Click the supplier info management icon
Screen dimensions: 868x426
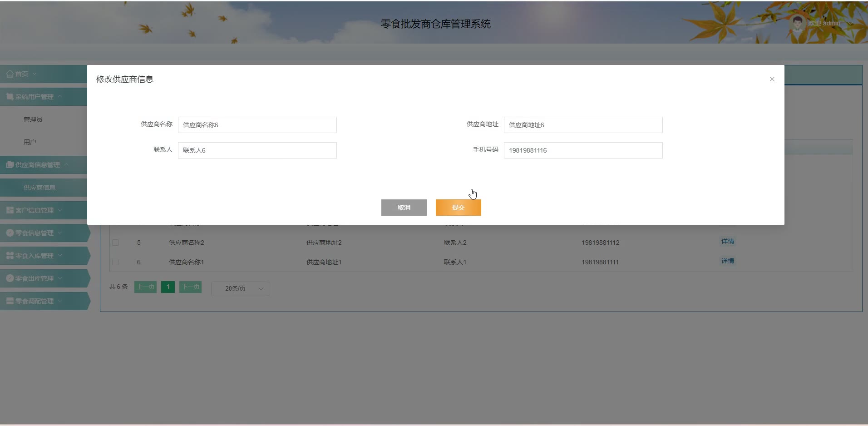(10, 165)
